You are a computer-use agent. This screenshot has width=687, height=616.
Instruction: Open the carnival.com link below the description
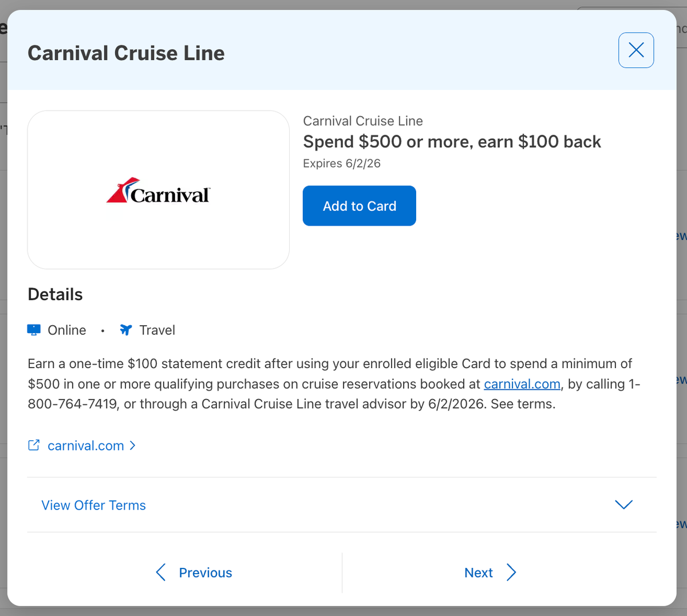(86, 445)
